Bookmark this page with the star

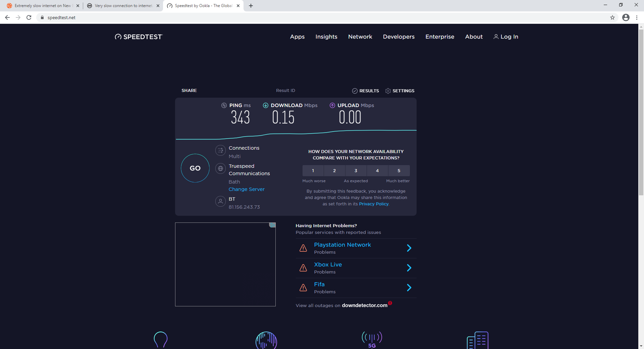[x=612, y=17]
